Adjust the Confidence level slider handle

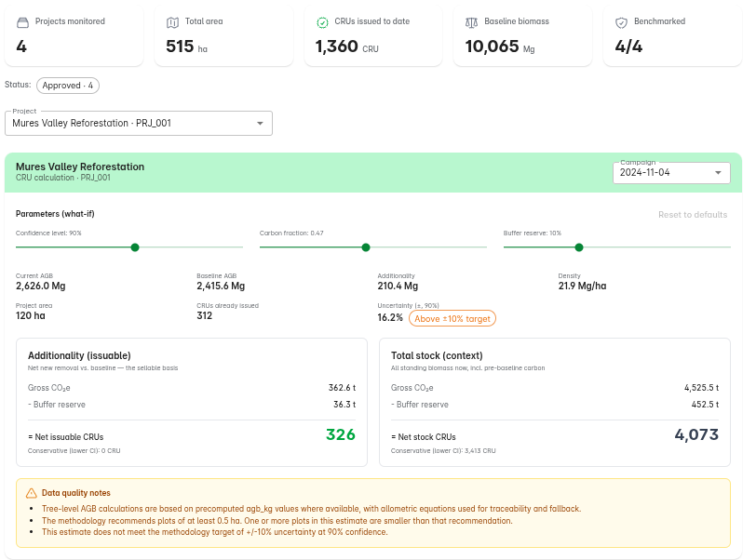(135, 247)
